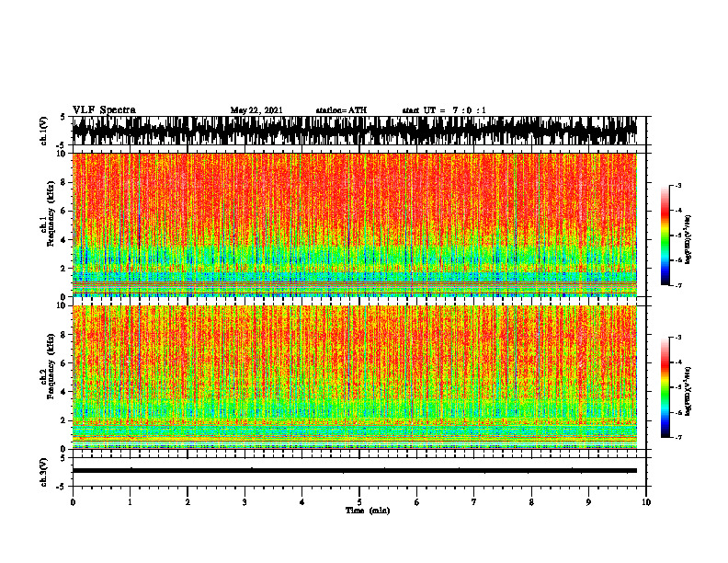Screen dimensions: 728x563
Task: Click time axis tick label "1"
Action: click(130, 502)
